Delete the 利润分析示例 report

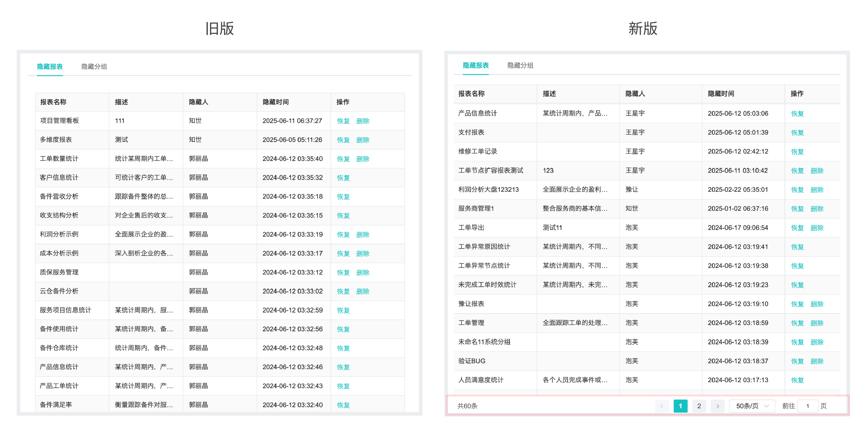[x=363, y=234]
